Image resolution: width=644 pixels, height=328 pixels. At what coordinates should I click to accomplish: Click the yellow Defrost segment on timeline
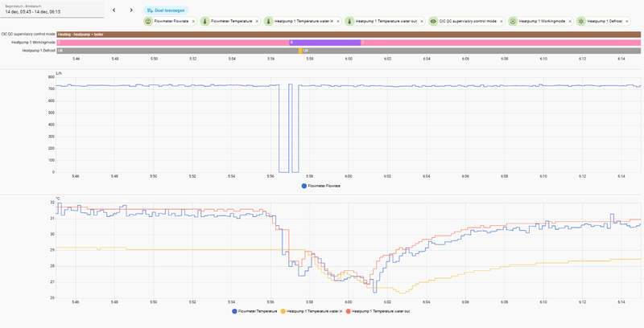[x=300, y=51]
